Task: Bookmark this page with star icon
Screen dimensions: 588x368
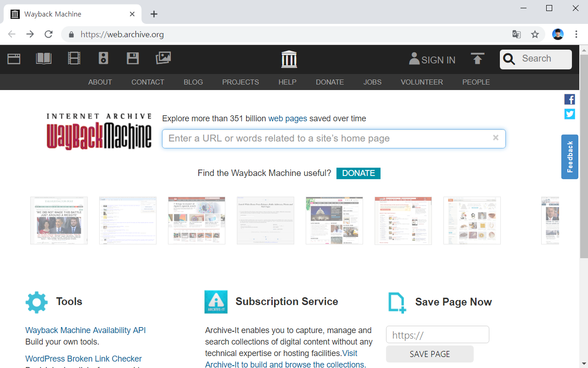Action: [535, 34]
